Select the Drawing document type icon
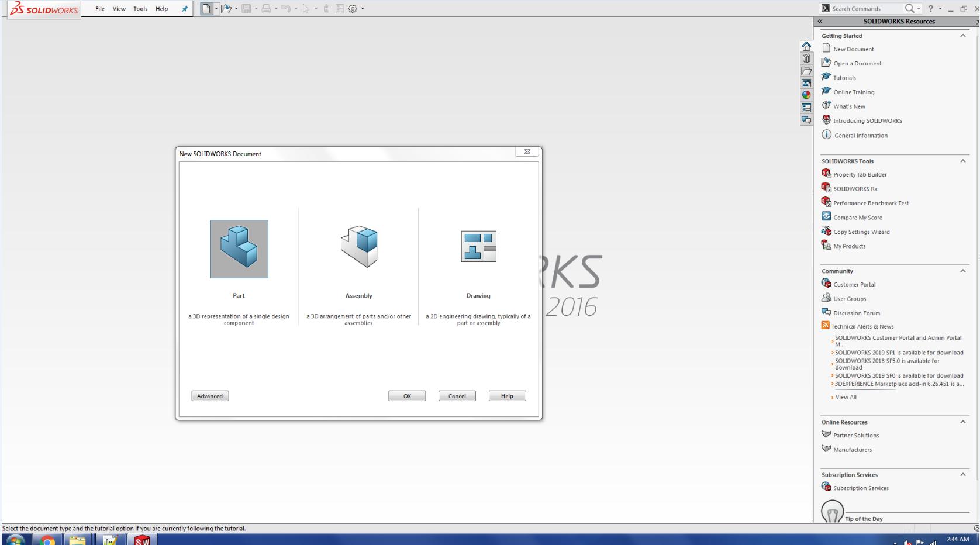The height and width of the screenshot is (545, 980). tap(479, 246)
